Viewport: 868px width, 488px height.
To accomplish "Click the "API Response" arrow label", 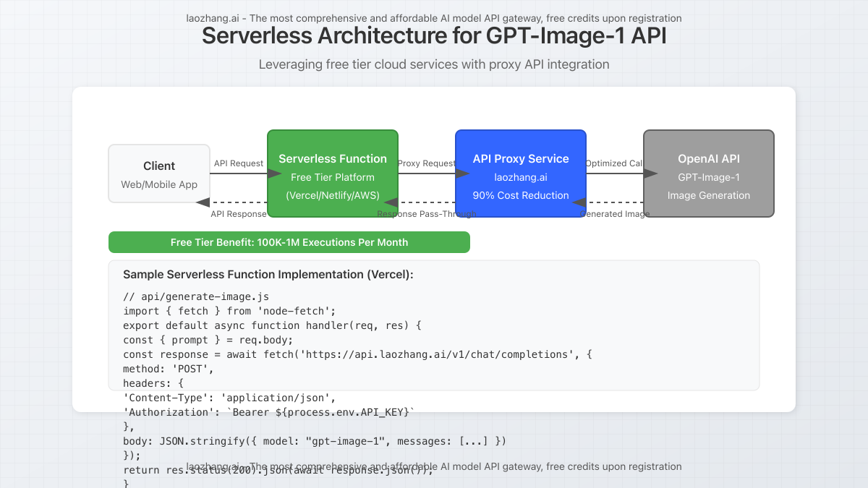I will coord(239,214).
